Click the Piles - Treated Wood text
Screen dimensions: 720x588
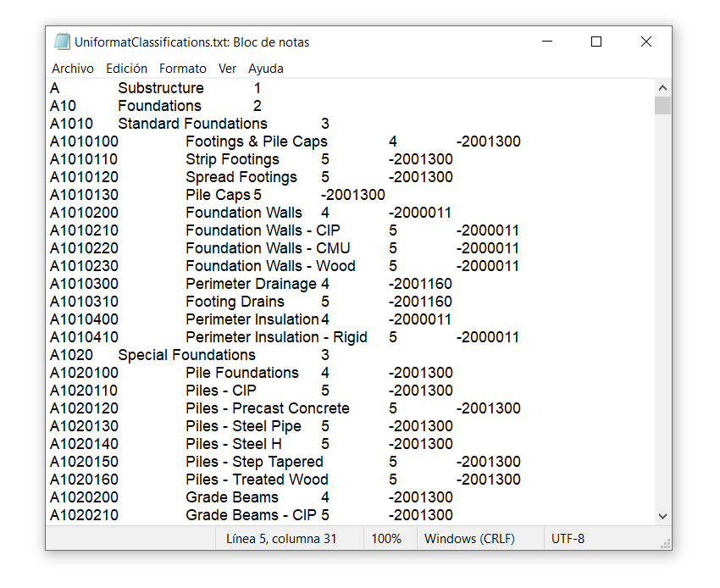(x=257, y=480)
